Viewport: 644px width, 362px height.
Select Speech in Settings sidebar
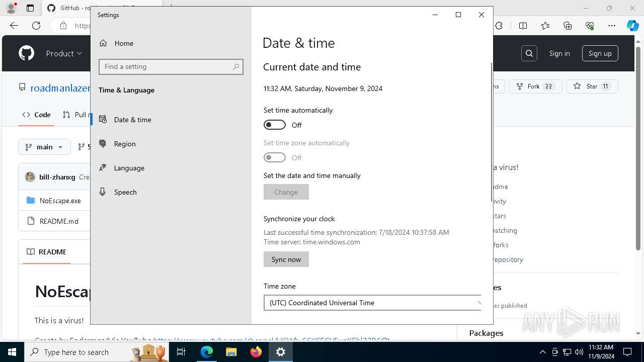point(171,192)
